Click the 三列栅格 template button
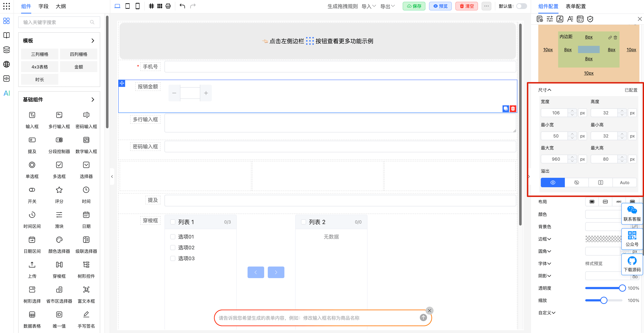 [40, 54]
